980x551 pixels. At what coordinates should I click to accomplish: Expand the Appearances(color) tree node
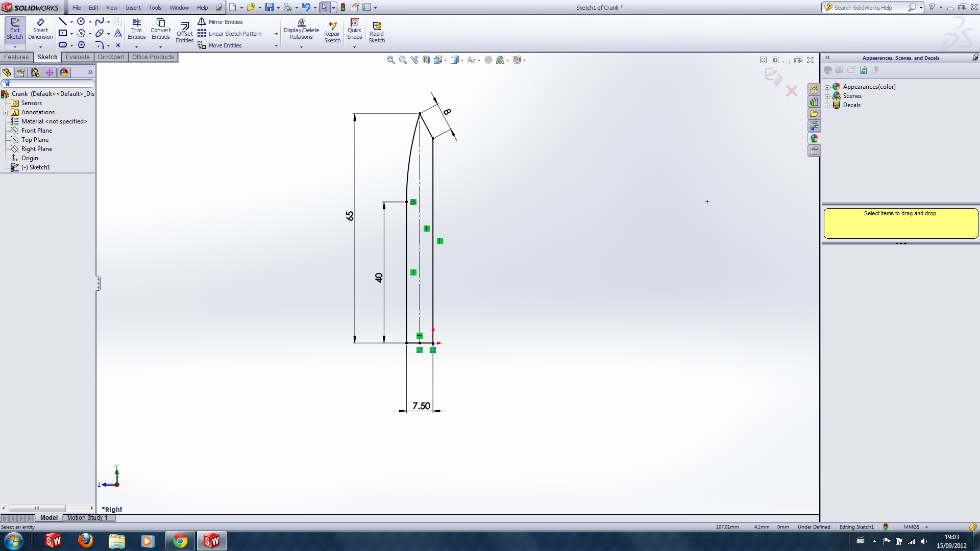[x=827, y=87]
